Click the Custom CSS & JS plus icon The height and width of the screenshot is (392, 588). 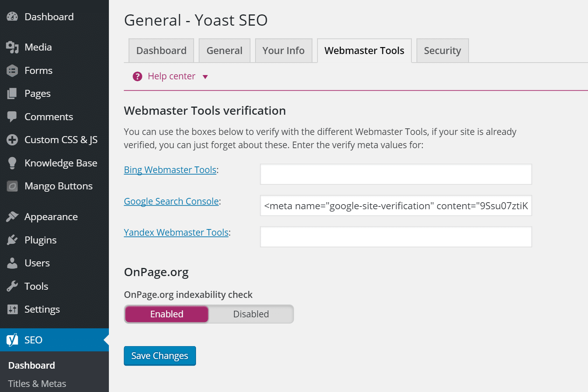[x=12, y=140]
